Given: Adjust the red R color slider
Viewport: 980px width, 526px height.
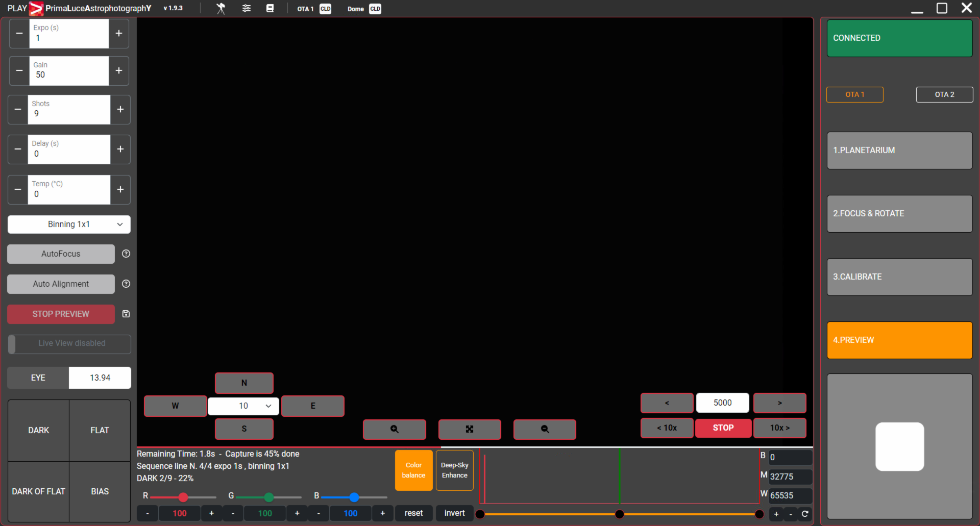Looking at the screenshot, I should (x=183, y=497).
